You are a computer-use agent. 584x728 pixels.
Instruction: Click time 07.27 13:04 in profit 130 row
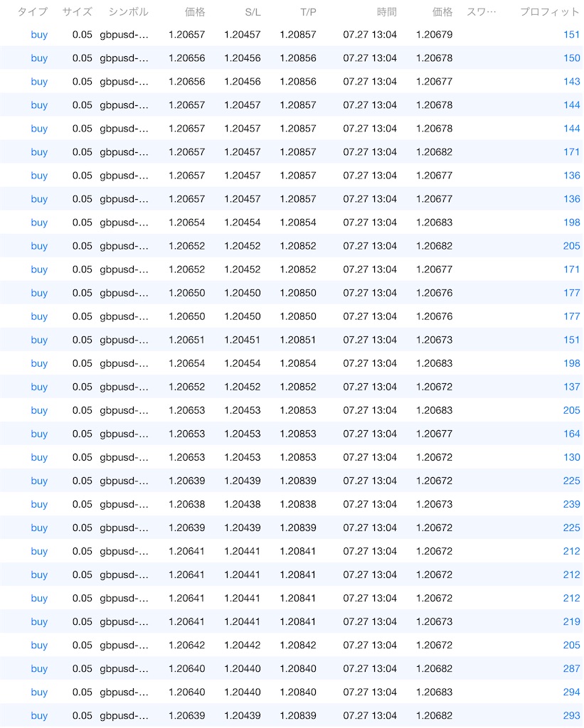tap(370, 457)
